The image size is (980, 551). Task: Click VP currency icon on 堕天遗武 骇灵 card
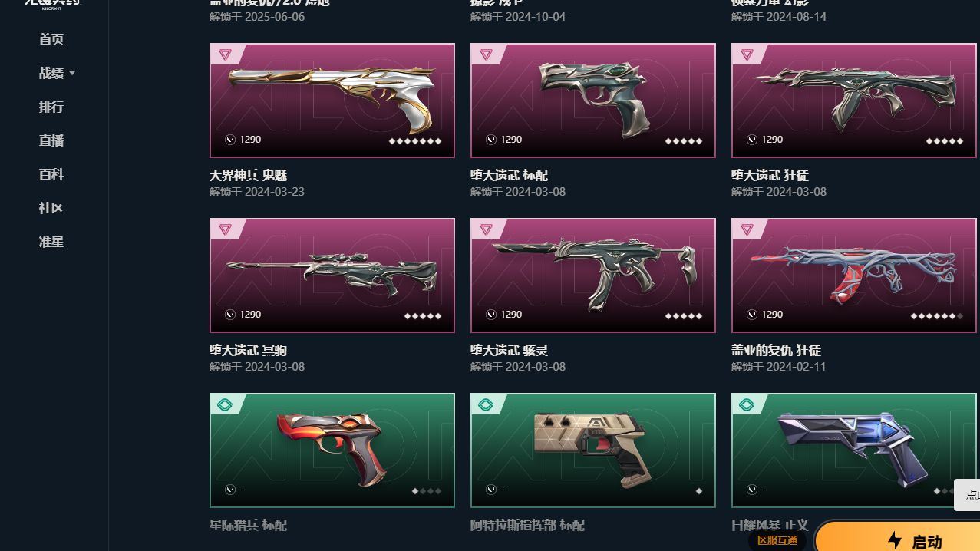tap(490, 315)
